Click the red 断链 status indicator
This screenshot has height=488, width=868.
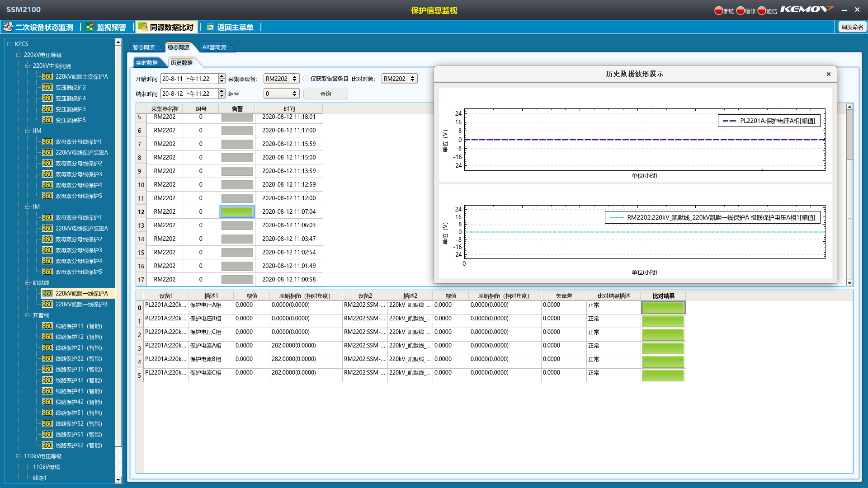[x=718, y=11]
